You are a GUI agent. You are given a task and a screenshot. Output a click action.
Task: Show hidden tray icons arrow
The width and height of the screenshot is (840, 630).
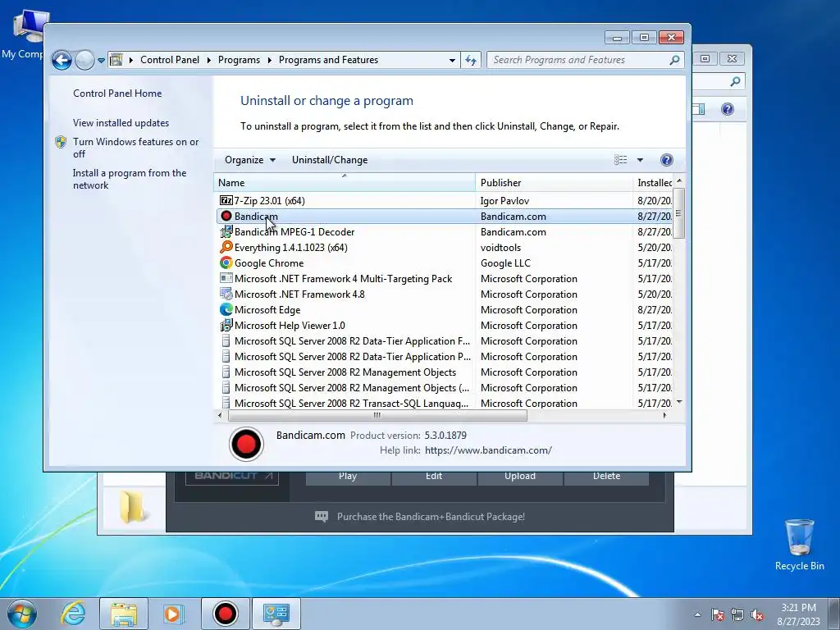point(697,614)
